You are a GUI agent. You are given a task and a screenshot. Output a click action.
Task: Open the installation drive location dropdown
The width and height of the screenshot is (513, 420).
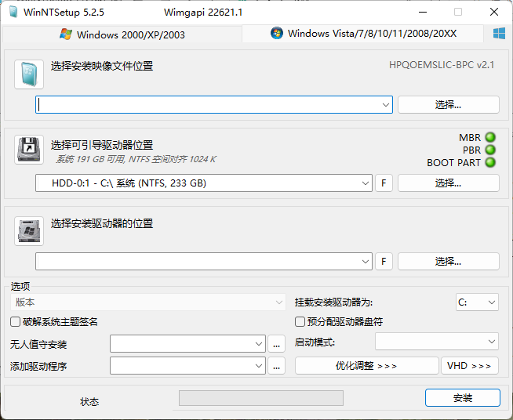click(x=365, y=262)
